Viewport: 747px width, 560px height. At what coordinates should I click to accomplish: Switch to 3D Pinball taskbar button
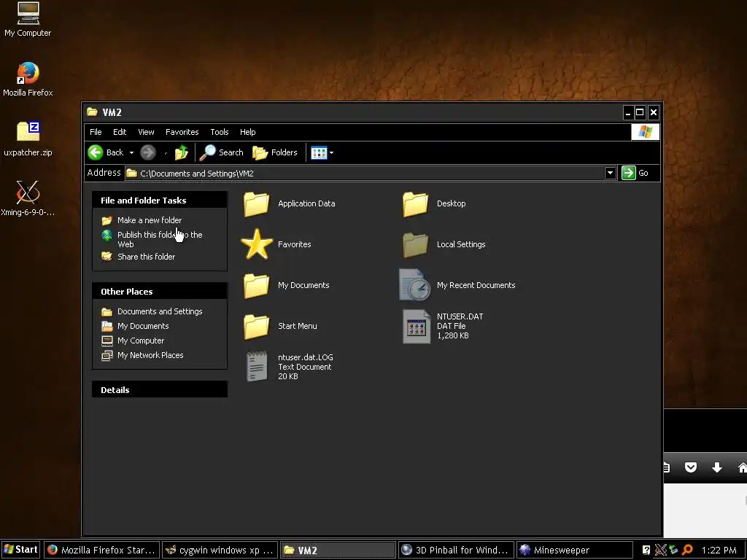coord(455,550)
